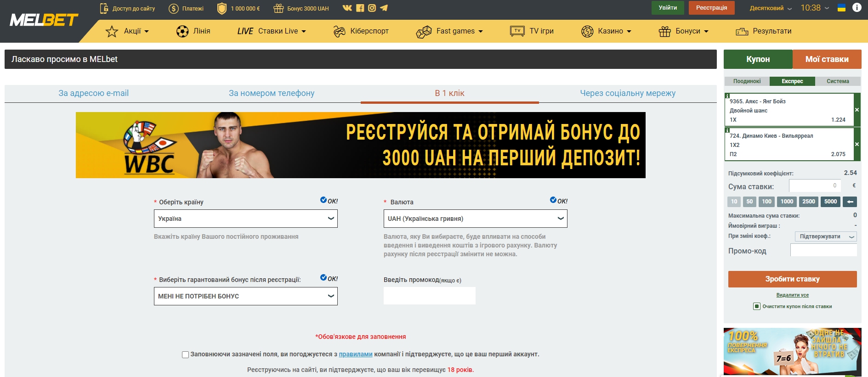The height and width of the screenshot is (377, 868).
Task: Click the Ukrainian flag language icon
Action: (842, 8)
